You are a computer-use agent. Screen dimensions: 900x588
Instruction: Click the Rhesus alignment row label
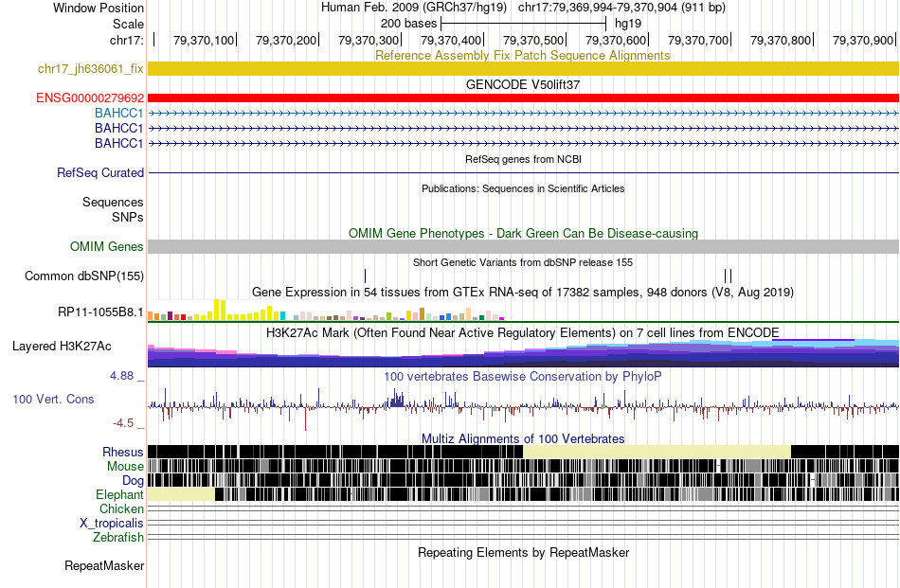[123, 452]
